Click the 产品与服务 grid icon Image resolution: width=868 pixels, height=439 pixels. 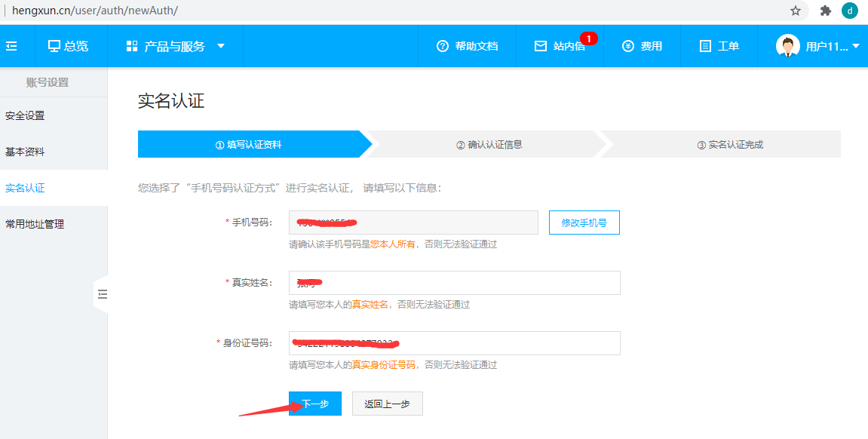click(x=132, y=46)
